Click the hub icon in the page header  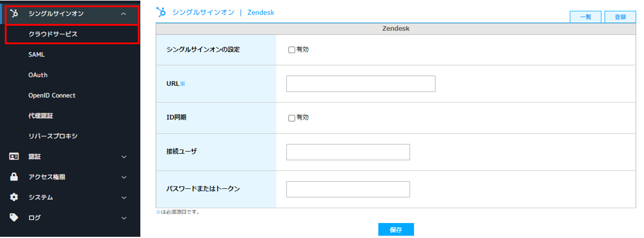161,13
